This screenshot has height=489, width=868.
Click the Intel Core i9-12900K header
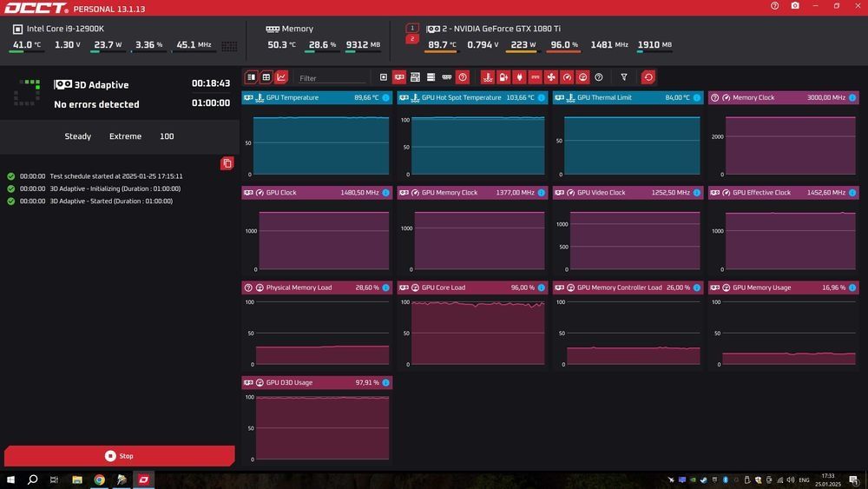(65, 29)
